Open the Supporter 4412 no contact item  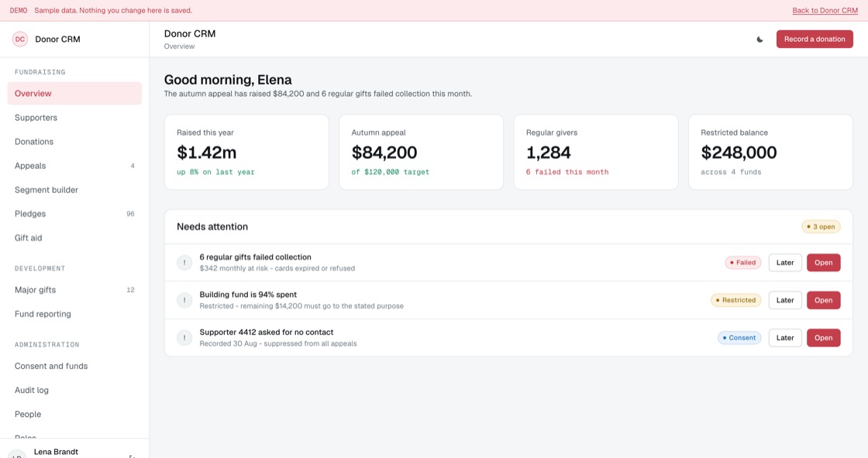pos(823,338)
